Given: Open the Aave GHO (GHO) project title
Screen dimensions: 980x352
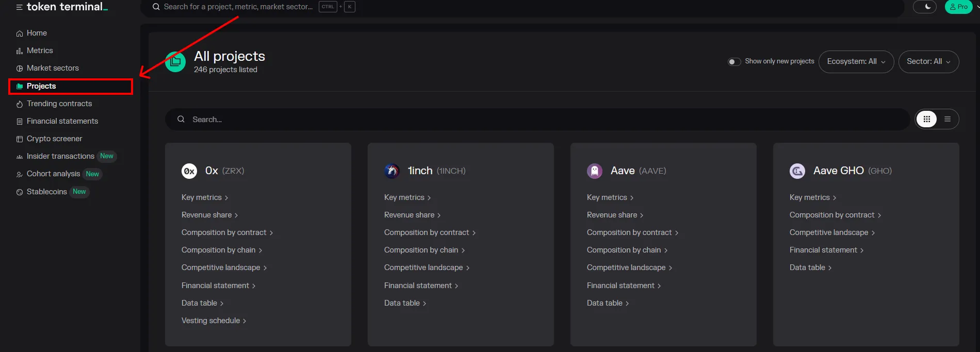Looking at the screenshot, I should coord(853,171).
